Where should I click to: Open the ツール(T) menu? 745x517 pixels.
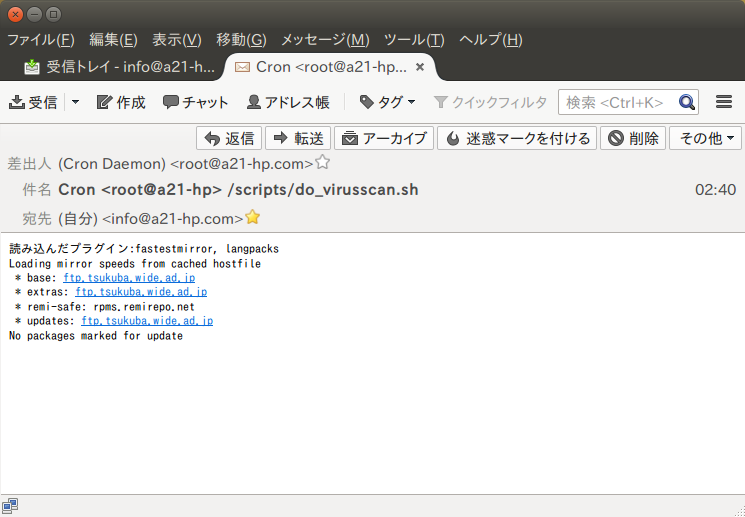coord(414,40)
